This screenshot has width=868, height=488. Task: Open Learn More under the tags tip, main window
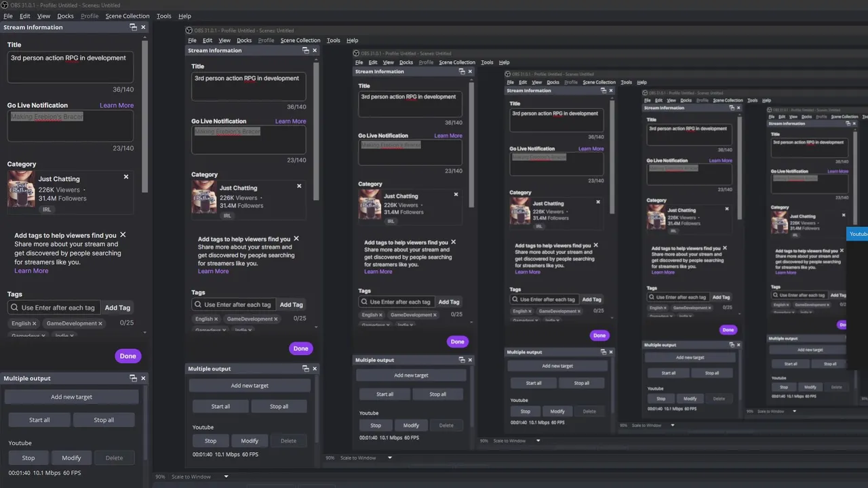31,270
